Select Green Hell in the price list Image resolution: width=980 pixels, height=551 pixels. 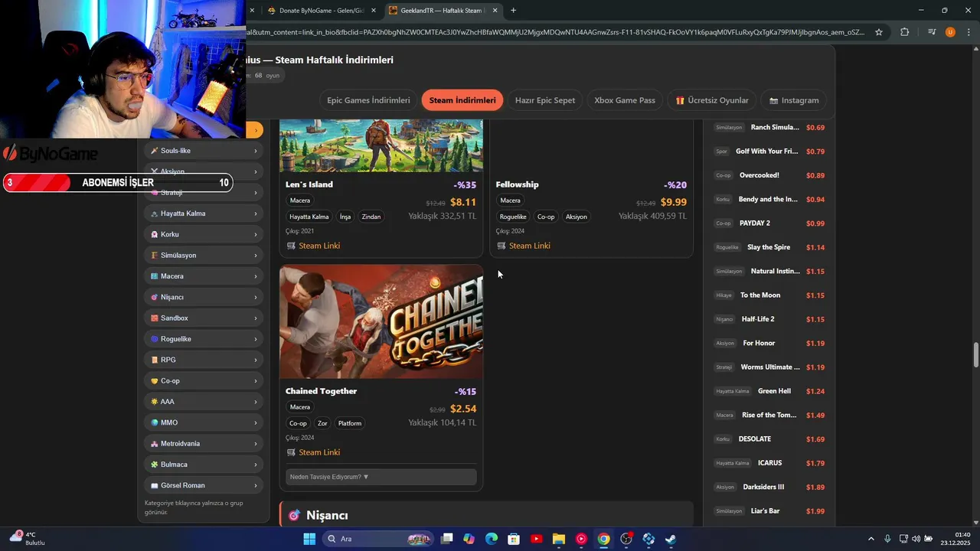tap(774, 391)
